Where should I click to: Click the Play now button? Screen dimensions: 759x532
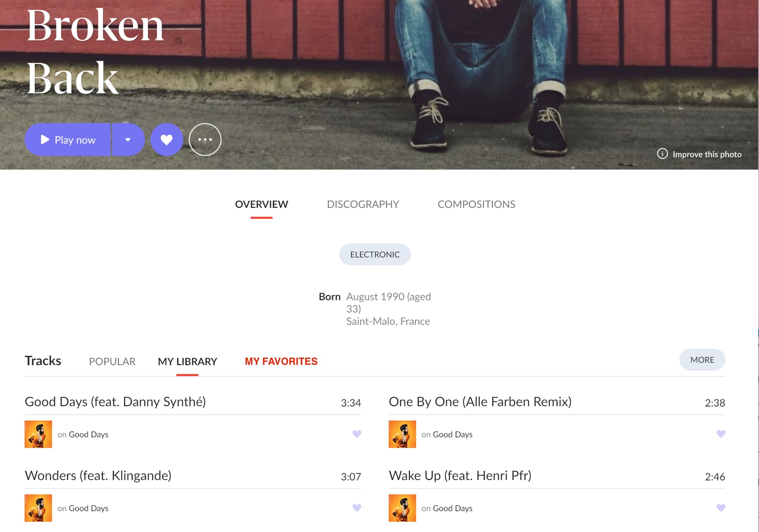(x=68, y=140)
